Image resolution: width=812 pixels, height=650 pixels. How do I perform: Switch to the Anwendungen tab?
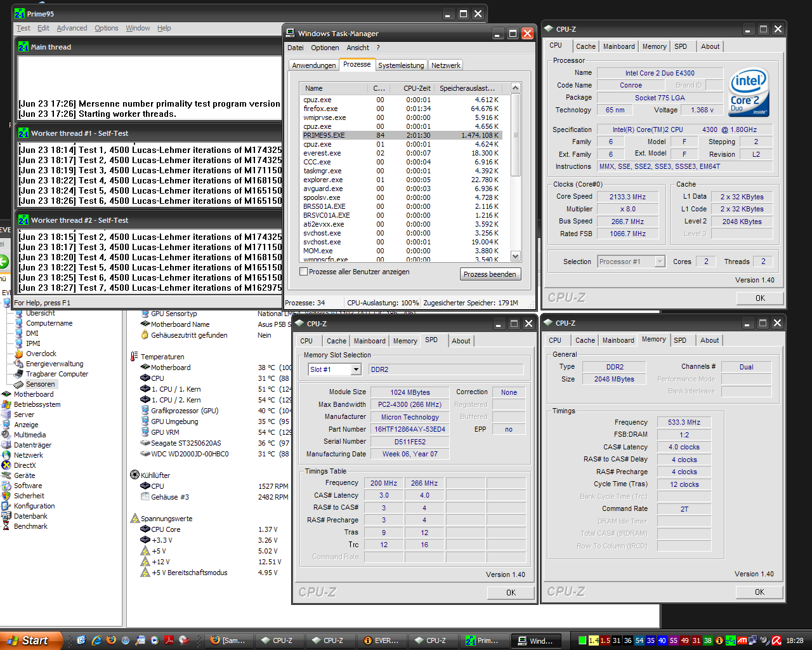pos(314,65)
